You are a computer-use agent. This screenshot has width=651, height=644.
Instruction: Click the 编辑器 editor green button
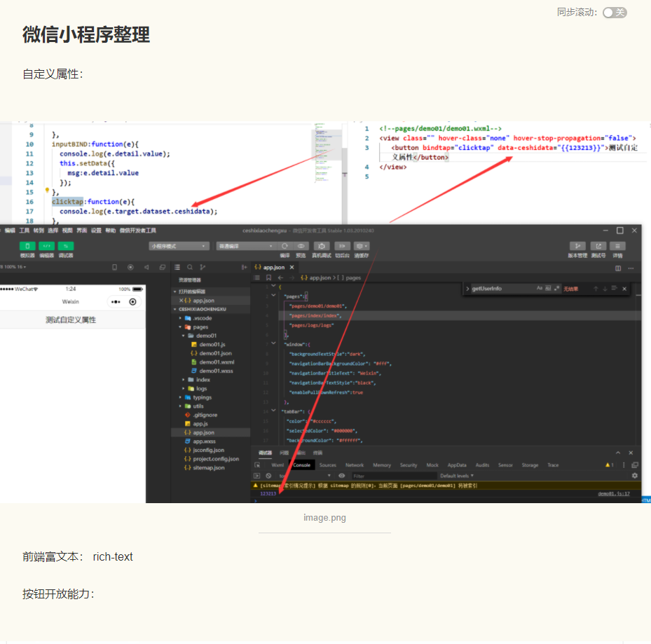(x=46, y=246)
